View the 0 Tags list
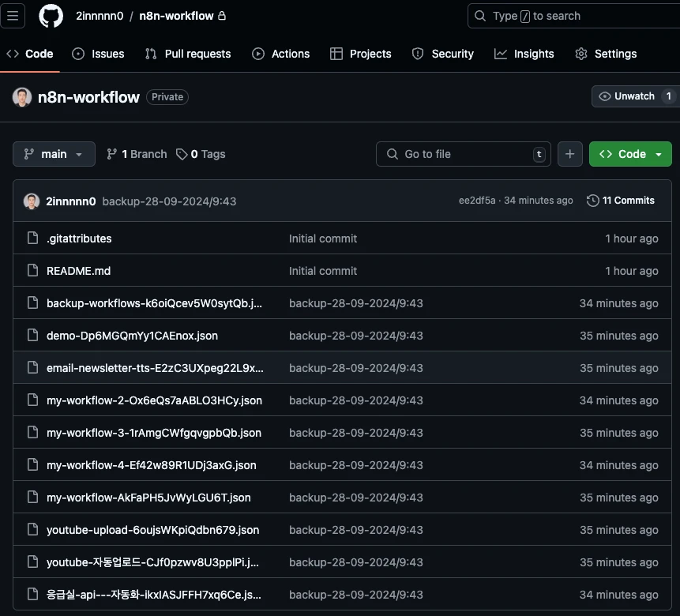 pos(201,154)
